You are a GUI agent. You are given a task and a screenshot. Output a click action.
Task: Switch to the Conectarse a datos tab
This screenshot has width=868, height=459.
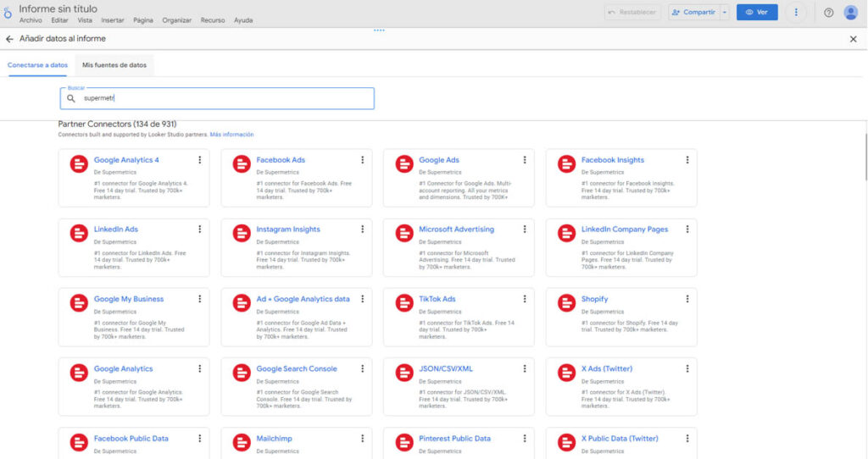point(37,65)
